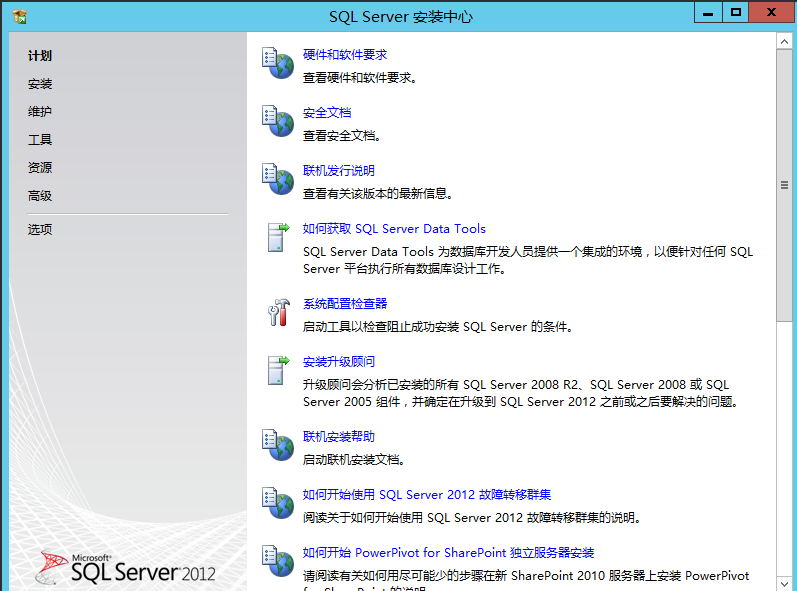This screenshot has height=591, width=797.
Task: Open 如何开始使用 SQL Server 2012 故障转移群集 link
Action: tap(427, 495)
